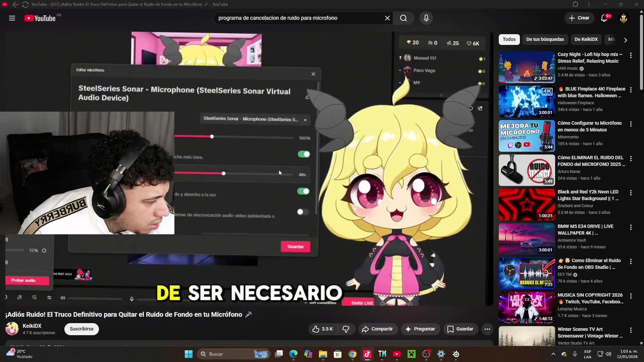Open Google Chrome from taskbar

point(352,354)
